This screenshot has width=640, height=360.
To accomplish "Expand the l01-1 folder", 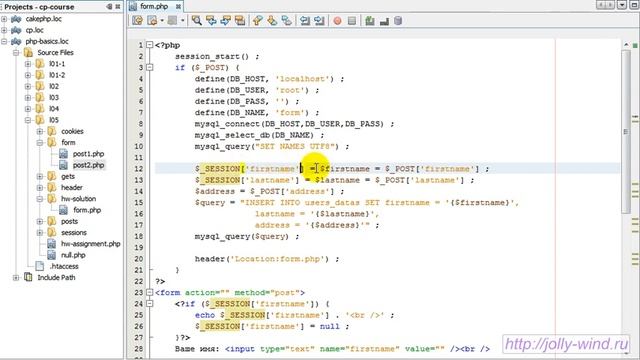I will coord(28,64).
